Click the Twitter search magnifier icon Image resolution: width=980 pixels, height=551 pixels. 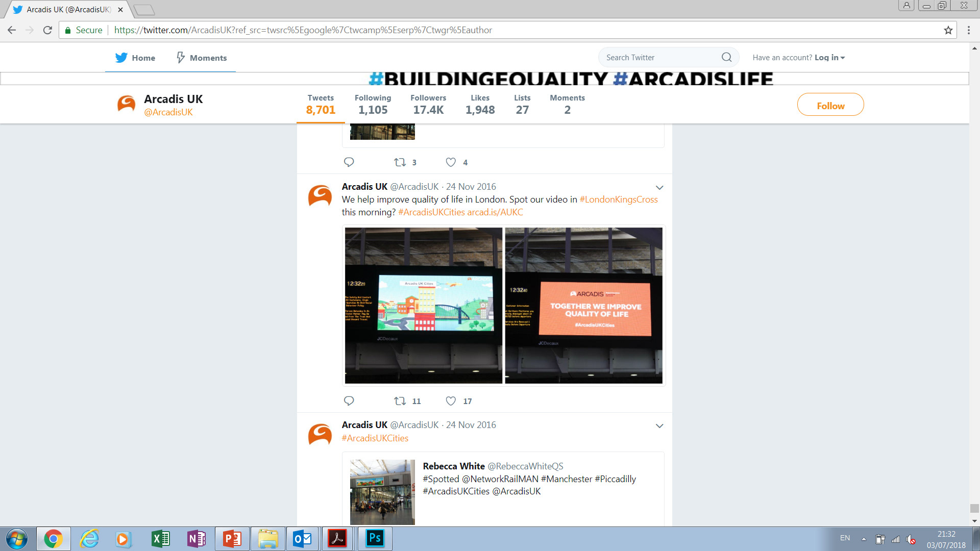pyautogui.click(x=727, y=57)
